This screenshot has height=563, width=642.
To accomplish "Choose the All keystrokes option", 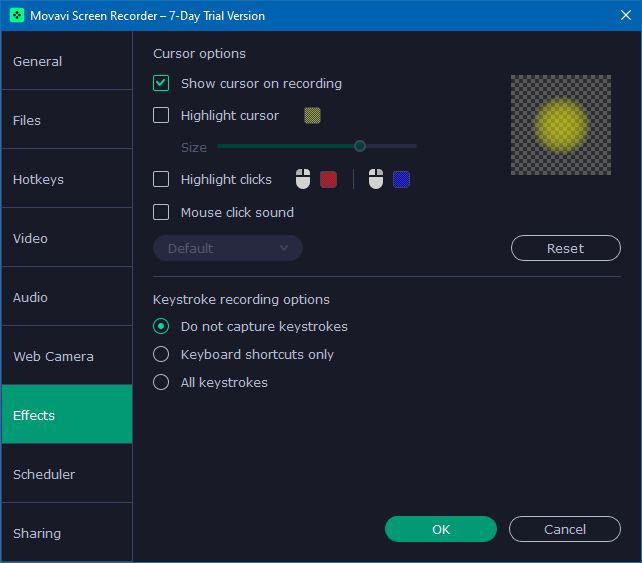I will coord(161,382).
